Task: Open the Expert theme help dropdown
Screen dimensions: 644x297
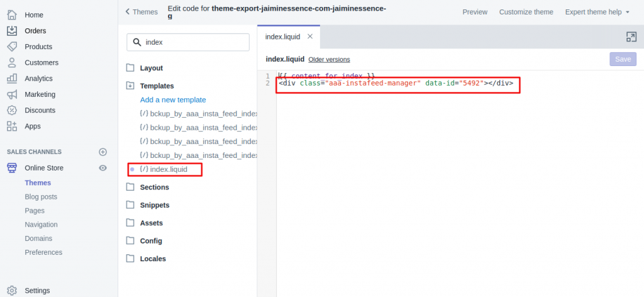Action: pos(597,12)
